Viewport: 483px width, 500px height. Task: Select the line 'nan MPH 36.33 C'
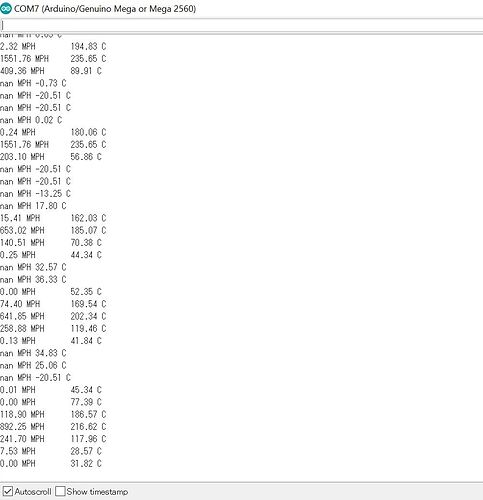coord(33,279)
